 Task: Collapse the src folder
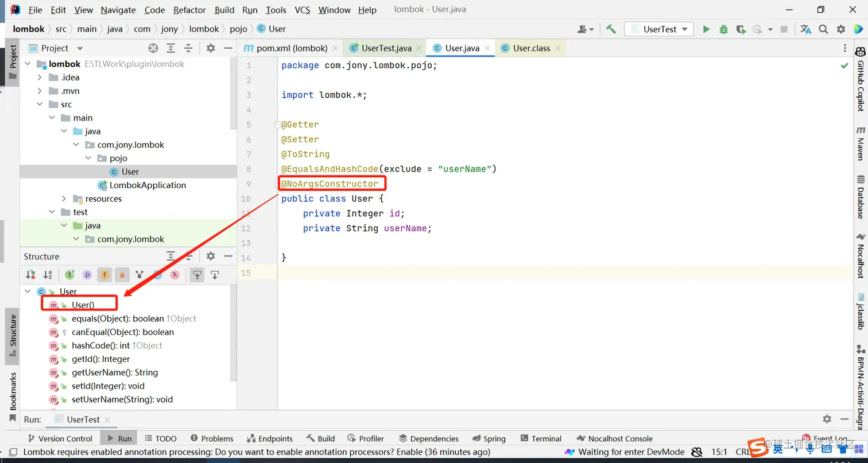click(x=40, y=104)
